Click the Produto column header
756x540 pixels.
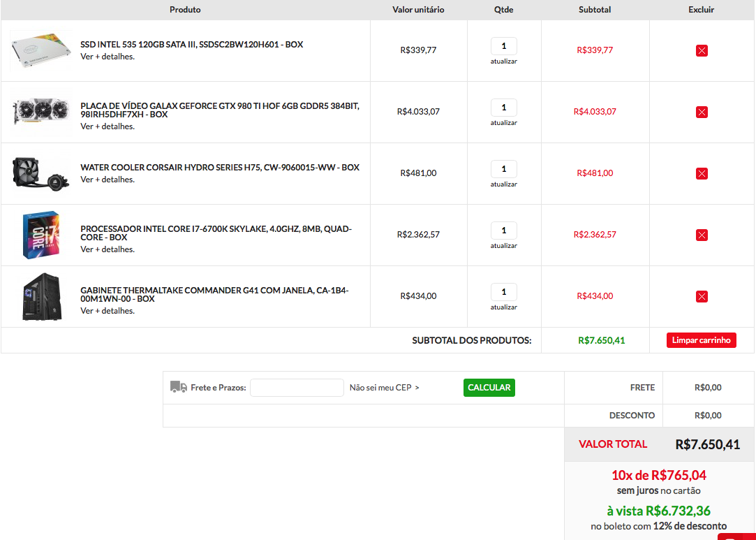pyautogui.click(x=185, y=10)
